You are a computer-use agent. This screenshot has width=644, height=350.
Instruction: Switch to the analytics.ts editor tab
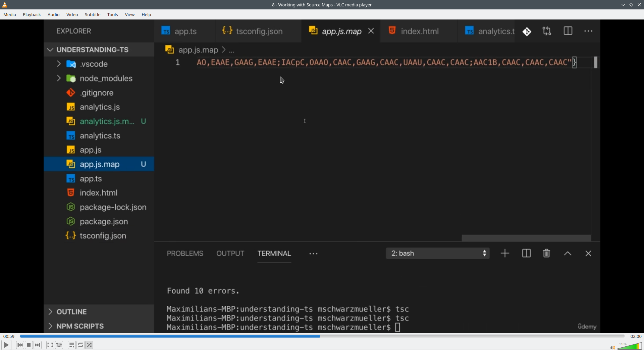click(487, 31)
